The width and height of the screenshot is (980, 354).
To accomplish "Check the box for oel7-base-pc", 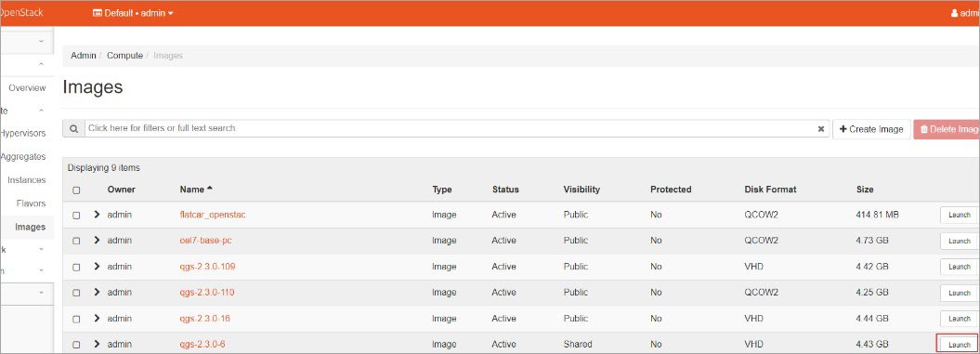I will tap(76, 241).
